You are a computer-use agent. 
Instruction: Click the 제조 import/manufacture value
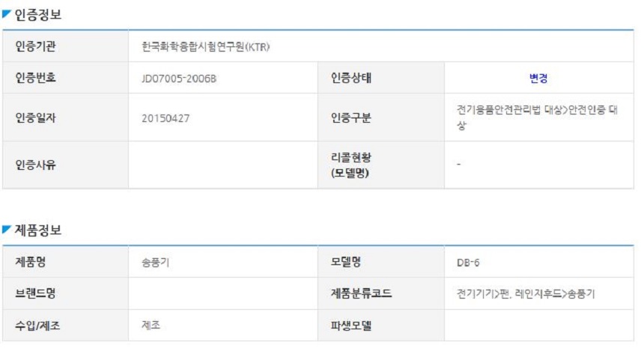(151, 326)
